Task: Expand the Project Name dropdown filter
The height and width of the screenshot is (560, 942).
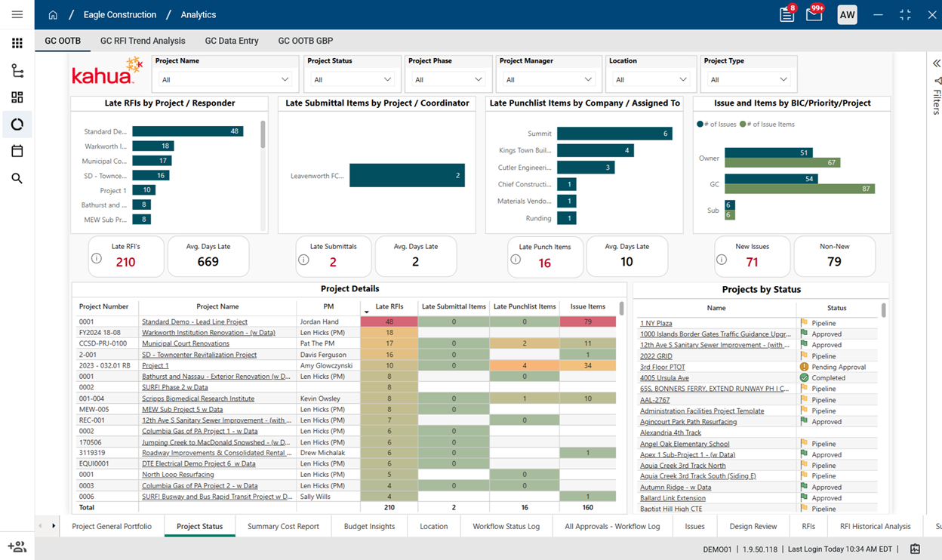Action: point(226,79)
